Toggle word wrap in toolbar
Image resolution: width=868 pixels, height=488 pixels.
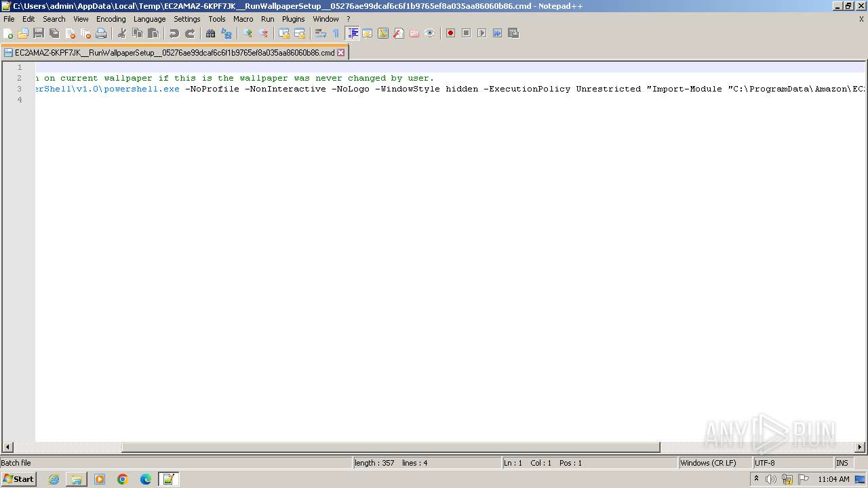321,33
